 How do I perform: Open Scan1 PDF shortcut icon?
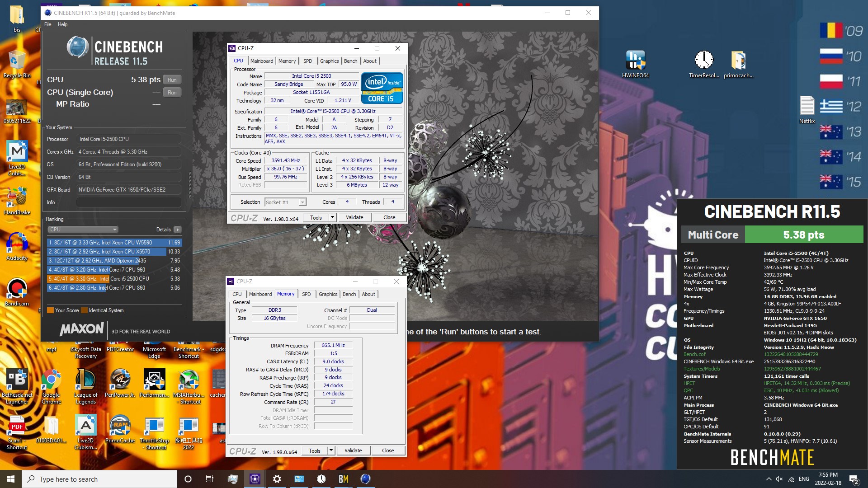17,432
